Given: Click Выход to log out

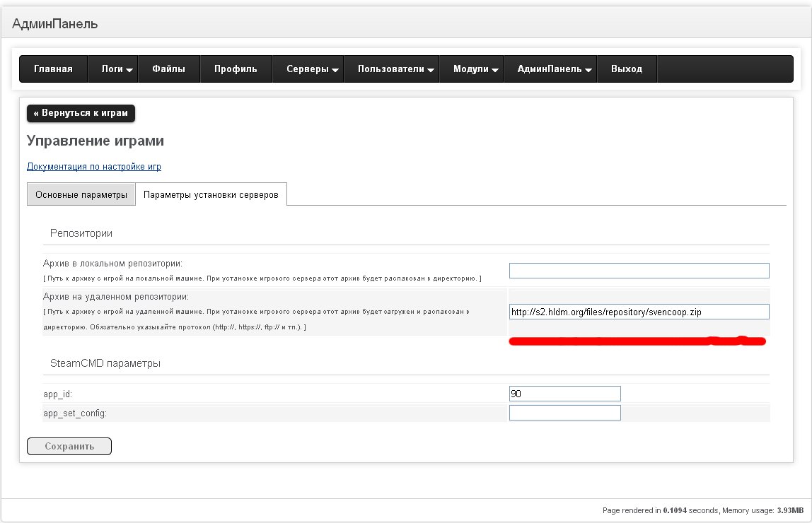Looking at the screenshot, I should click(x=627, y=69).
